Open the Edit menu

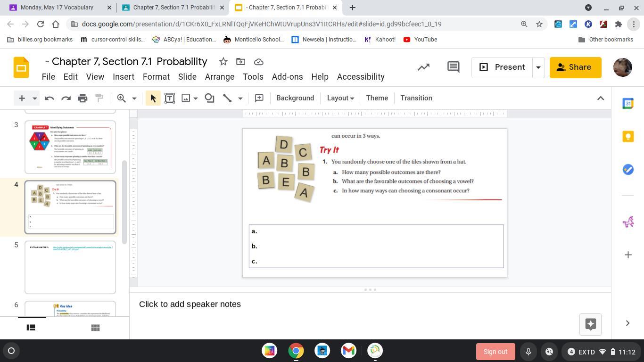70,77
